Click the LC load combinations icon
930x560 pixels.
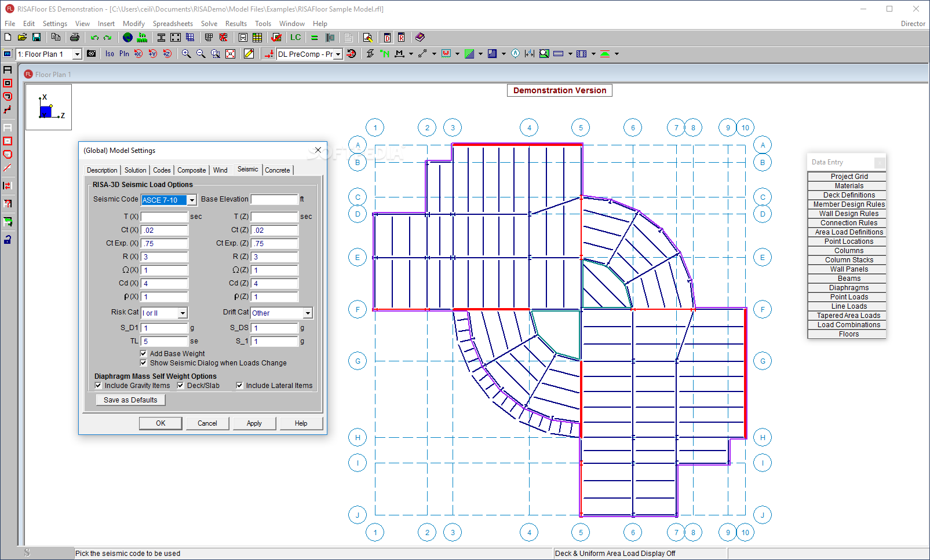(296, 37)
